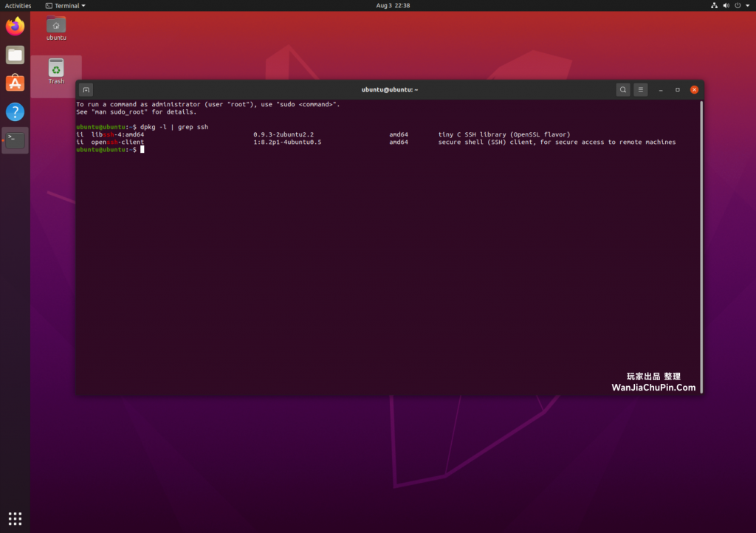
Task: Open the Files manager in dock
Action: click(15, 55)
